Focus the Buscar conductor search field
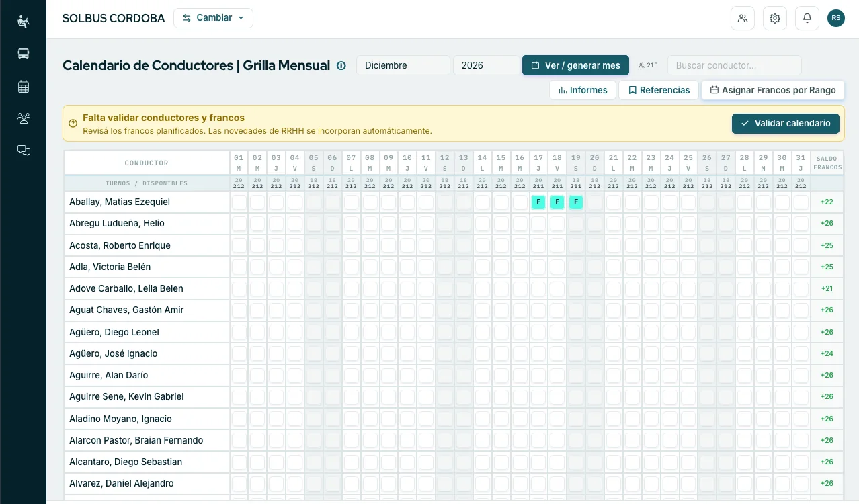 tap(735, 65)
